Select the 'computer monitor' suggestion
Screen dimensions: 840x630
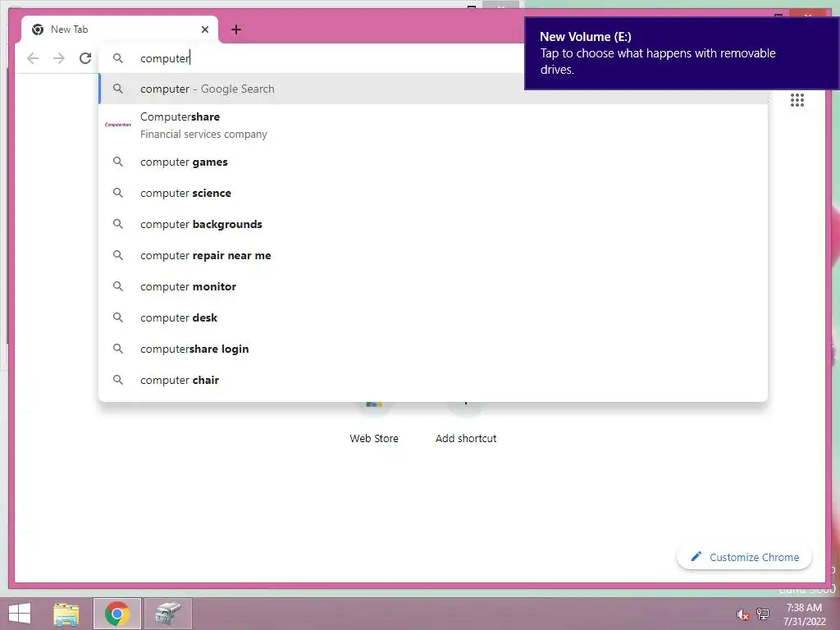(x=433, y=286)
